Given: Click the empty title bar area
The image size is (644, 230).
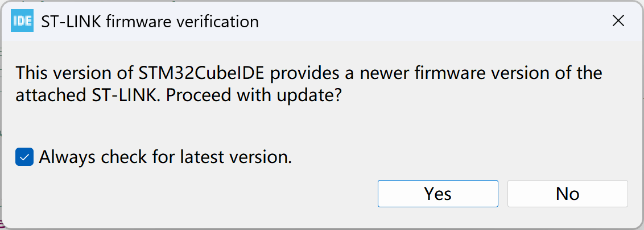Looking at the screenshot, I should click(427, 22).
